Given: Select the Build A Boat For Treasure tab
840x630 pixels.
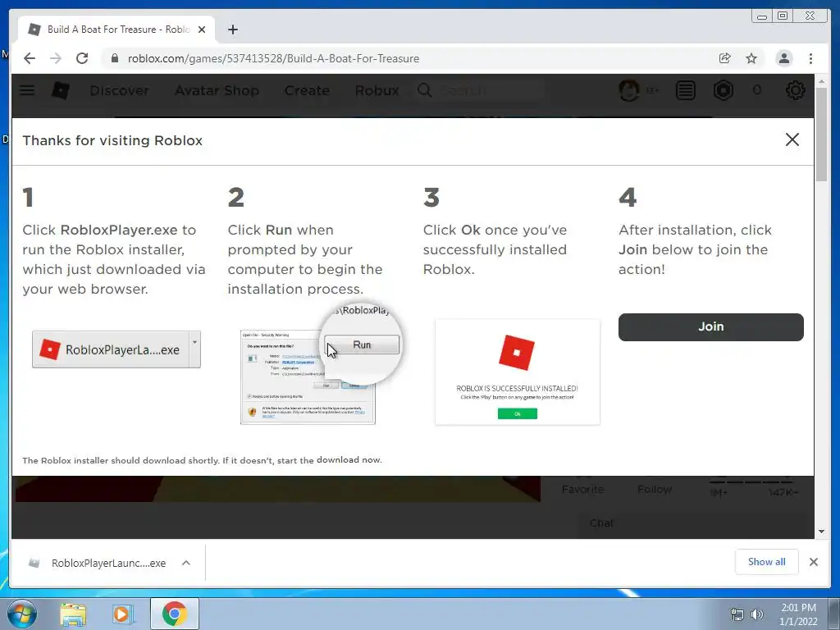Looking at the screenshot, I should [116, 30].
